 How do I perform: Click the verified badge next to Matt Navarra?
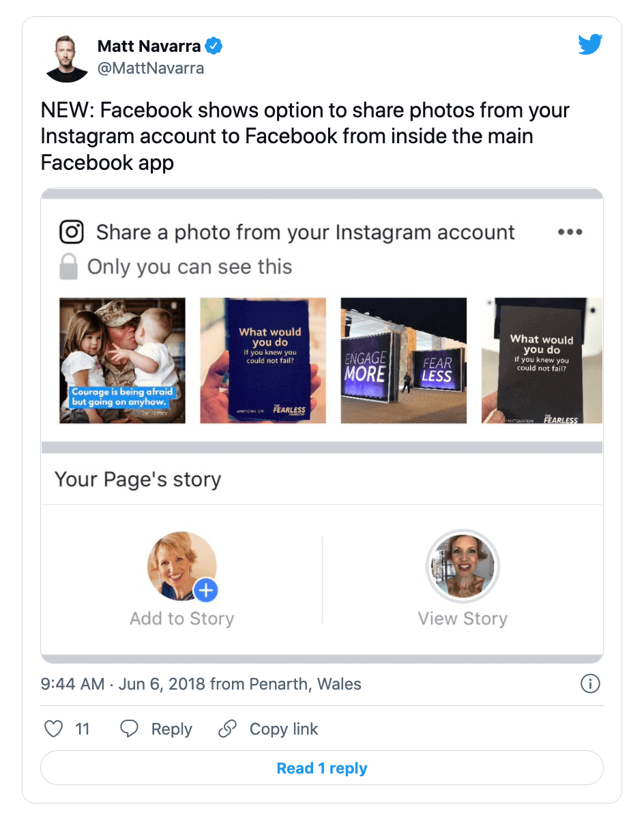pyautogui.click(x=214, y=46)
